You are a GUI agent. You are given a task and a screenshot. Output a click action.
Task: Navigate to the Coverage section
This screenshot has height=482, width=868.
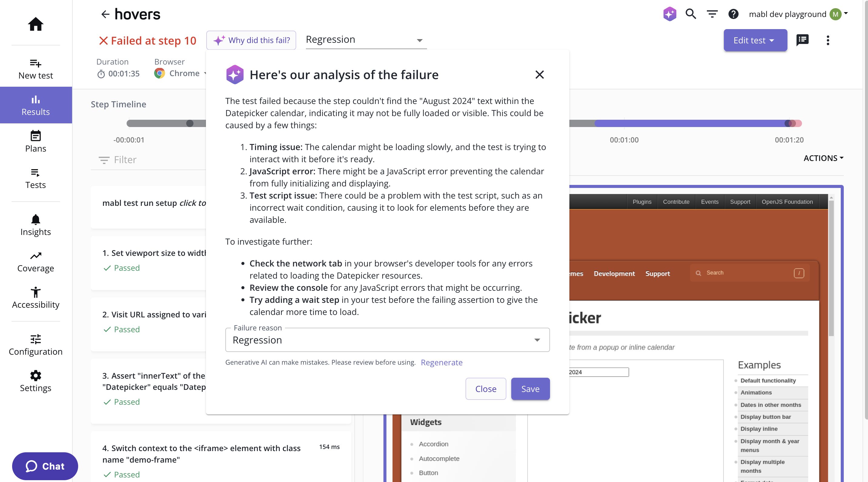click(x=35, y=262)
